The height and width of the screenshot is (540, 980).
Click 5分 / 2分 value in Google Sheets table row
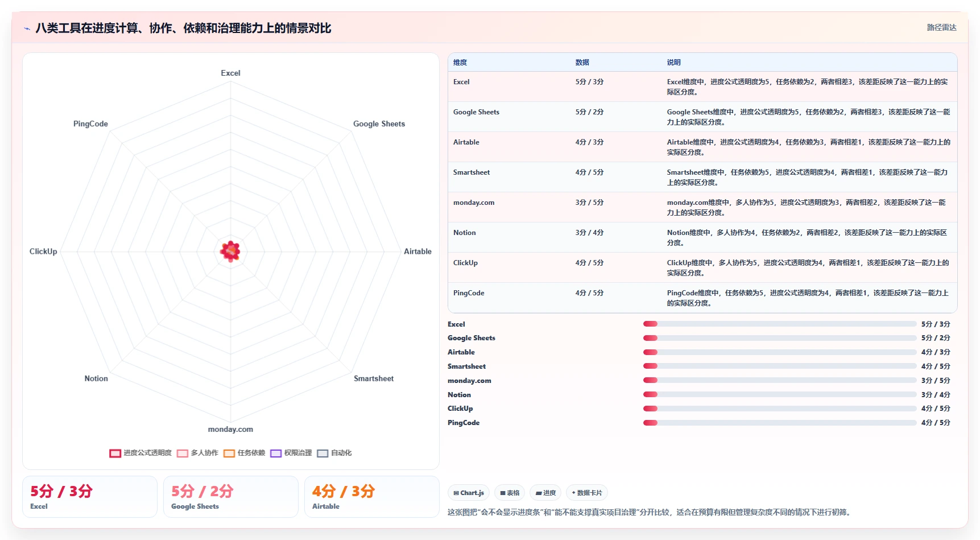click(x=589, y=112)
